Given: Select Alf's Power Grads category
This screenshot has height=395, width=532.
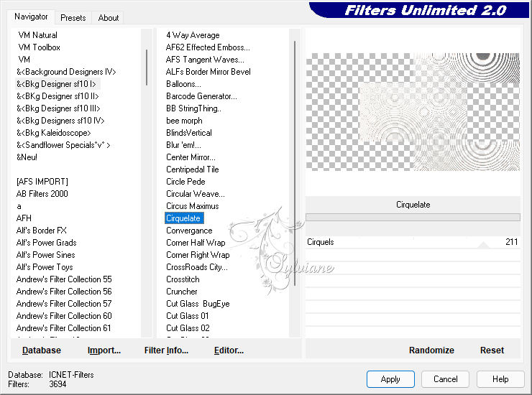Looking at the screenshot, I should 47,243.
